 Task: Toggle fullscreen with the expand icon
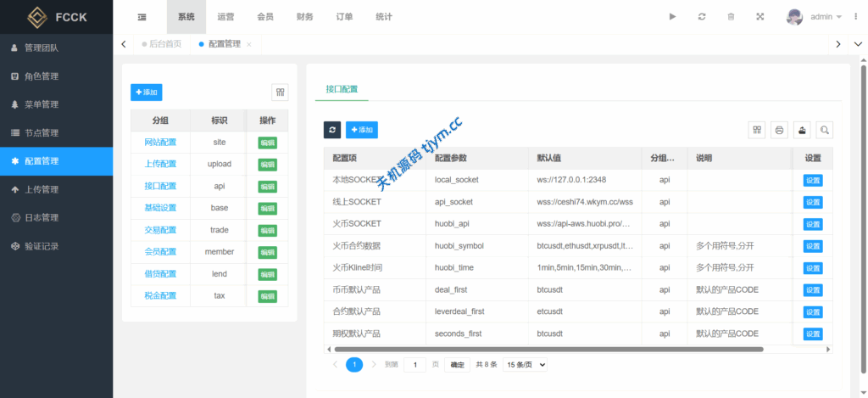pyautogui.click(x=760, y=17)
